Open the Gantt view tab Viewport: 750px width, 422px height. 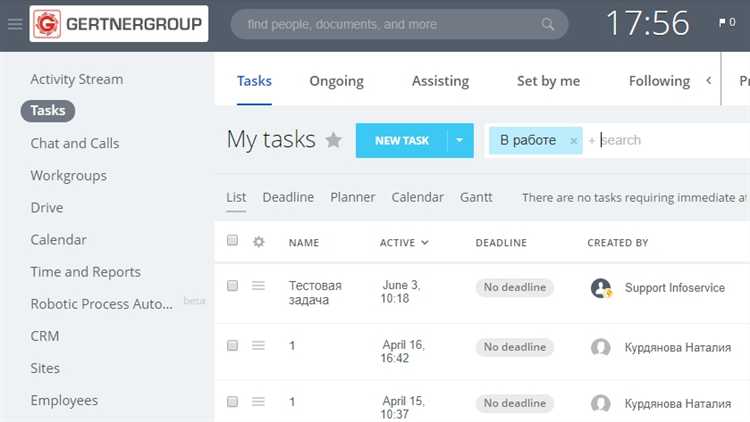(476, 197)
